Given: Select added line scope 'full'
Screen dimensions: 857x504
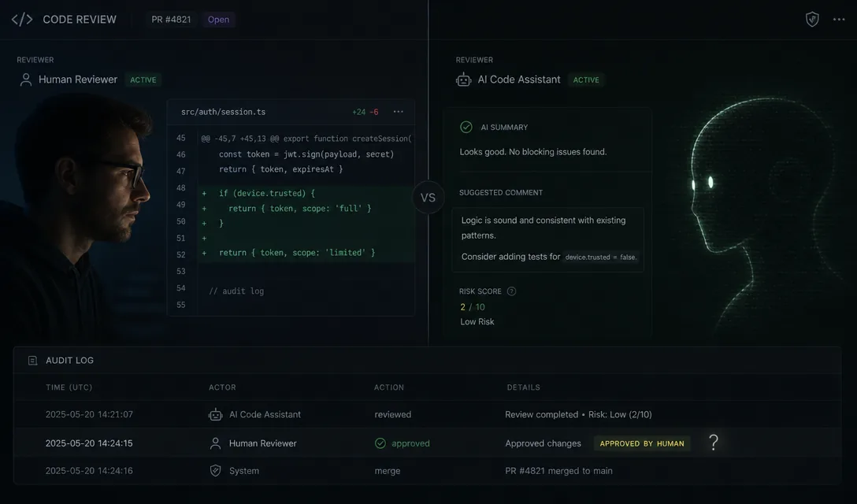Looking at the screenshot, I should tap(299, 209).
